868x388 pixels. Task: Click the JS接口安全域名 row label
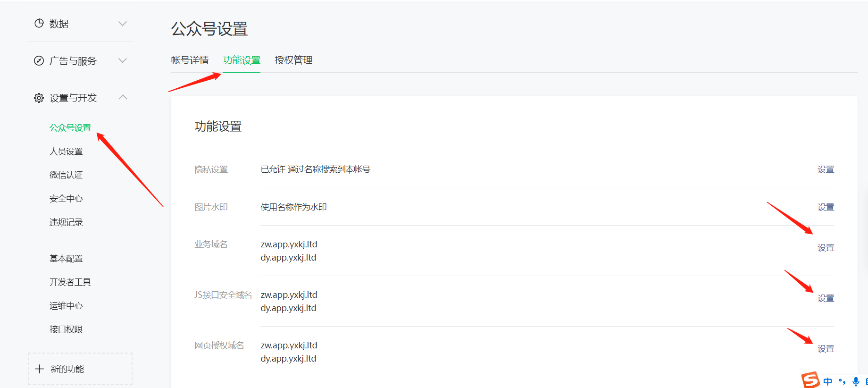(223, 295)
